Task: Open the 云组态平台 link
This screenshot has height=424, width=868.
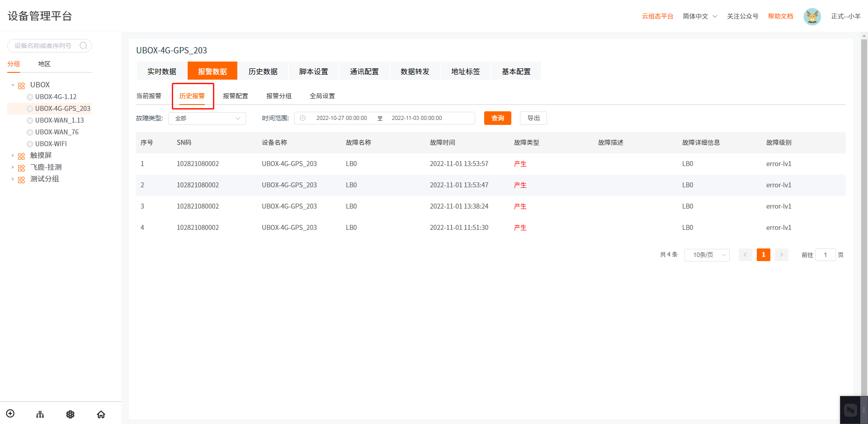Action: 658,16
